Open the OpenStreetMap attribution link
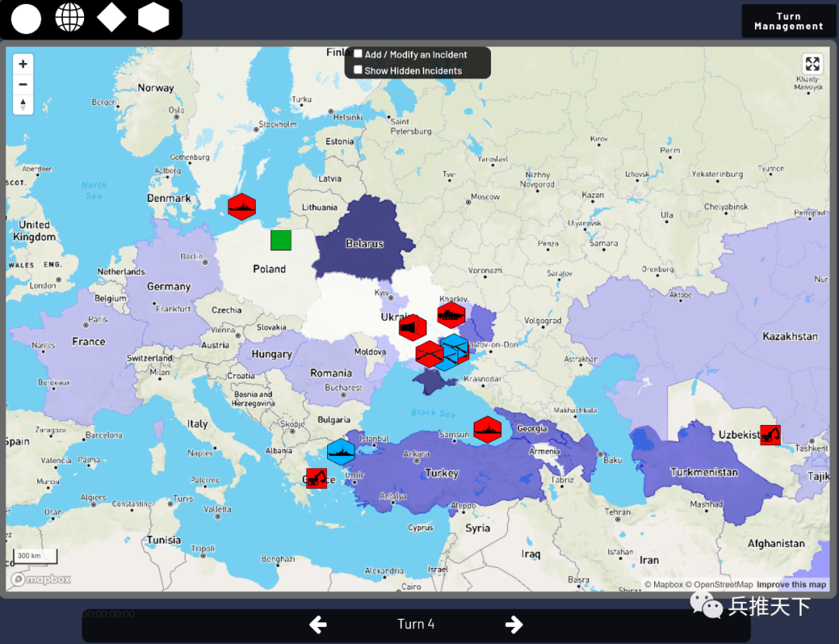 [x=719, y=585]
